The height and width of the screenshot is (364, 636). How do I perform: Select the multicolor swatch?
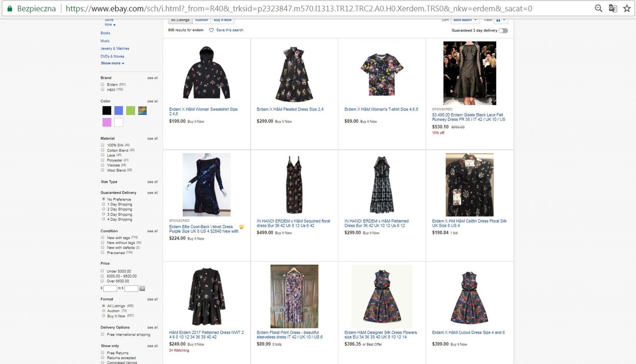[142, 110]
